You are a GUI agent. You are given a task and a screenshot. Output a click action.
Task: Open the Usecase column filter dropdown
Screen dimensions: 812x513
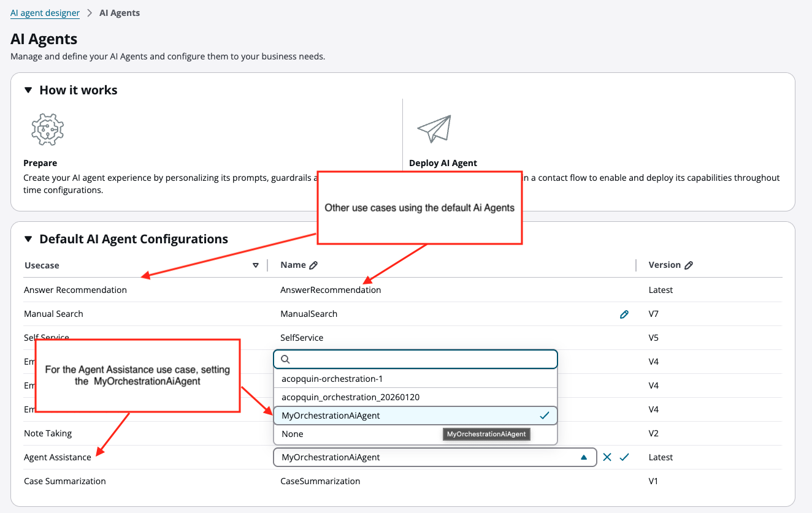256,265
